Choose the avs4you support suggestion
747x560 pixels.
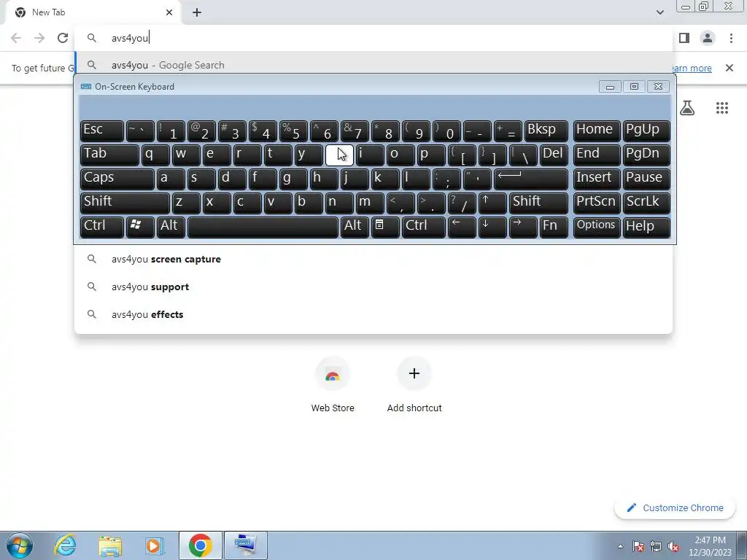[373, 287]
